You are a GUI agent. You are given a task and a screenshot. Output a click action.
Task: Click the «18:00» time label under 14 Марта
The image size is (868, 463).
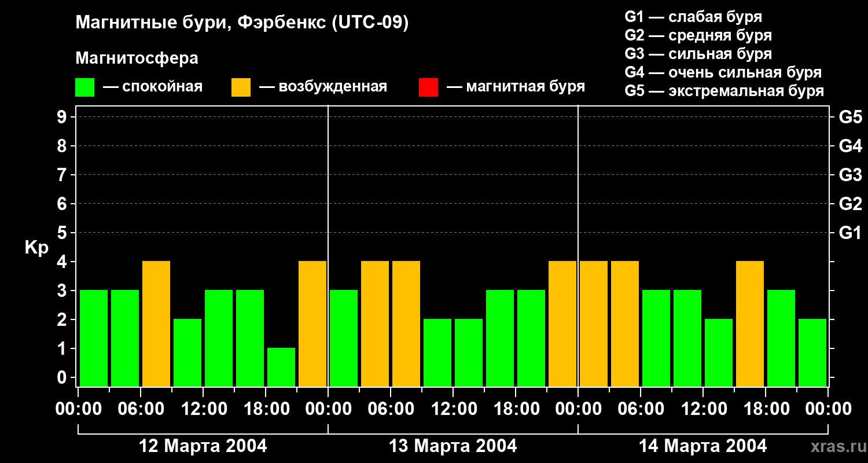(x=766, y=409)
